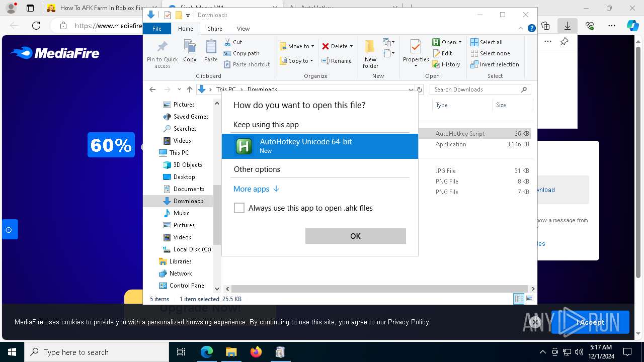Open Edge downloads toolbar icon
This screenshot has height=362, width=644.
[567, 26]
